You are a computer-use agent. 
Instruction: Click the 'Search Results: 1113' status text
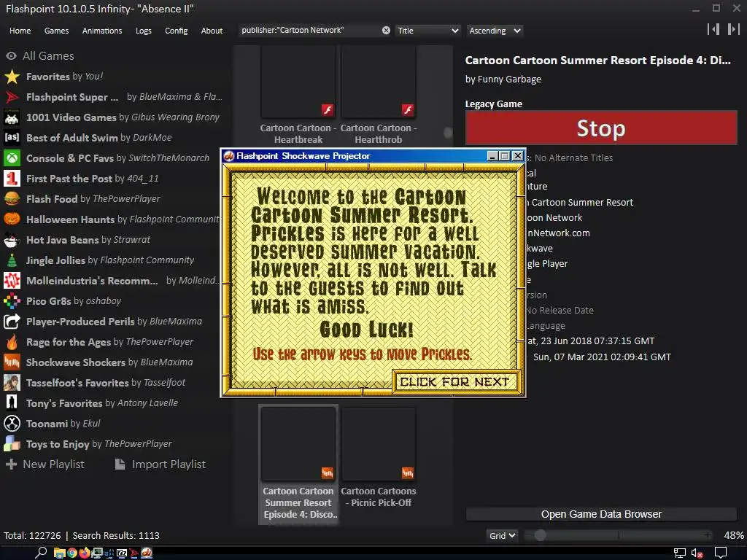[x=116, y=536]
